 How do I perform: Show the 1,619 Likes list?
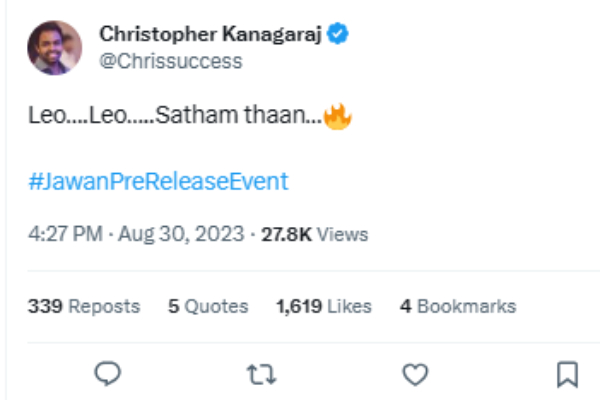point(323,306)
